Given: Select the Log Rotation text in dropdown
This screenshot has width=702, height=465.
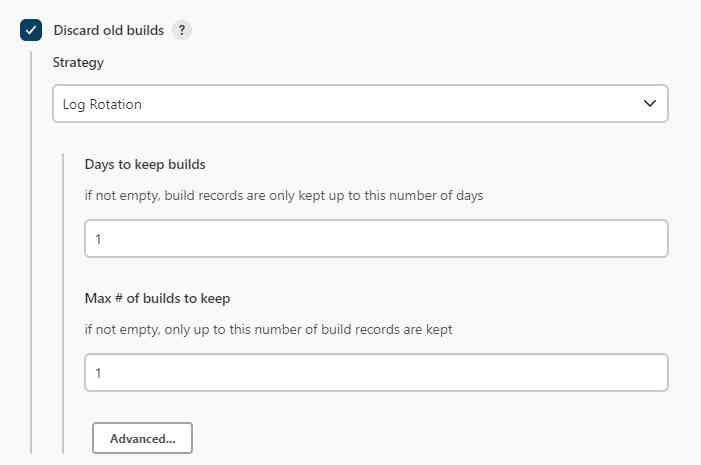Looking at the screenshot, I should [x=102, y=104].
